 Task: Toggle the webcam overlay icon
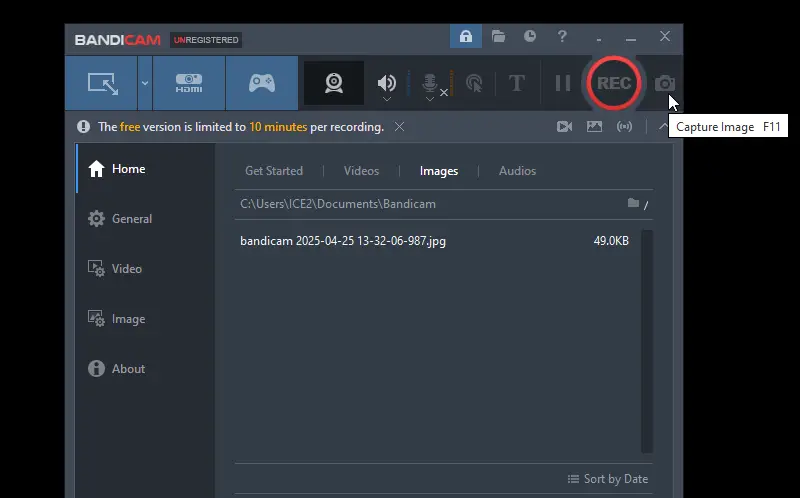(334, 83)
